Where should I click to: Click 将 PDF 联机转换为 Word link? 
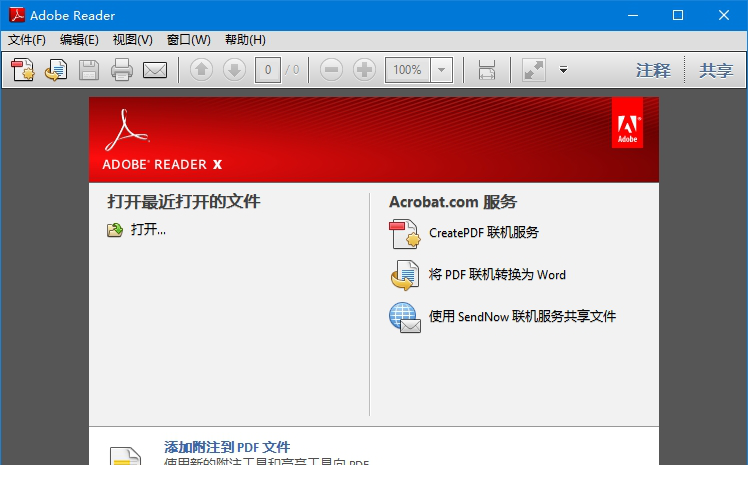497,275
